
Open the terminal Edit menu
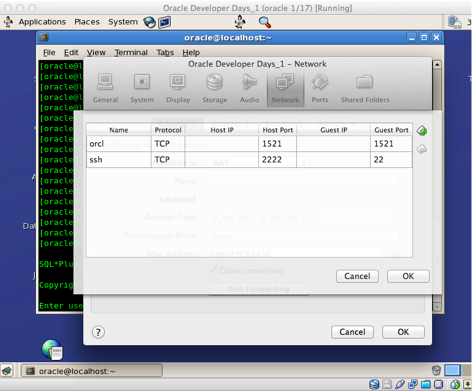click(x=71, y=53)
